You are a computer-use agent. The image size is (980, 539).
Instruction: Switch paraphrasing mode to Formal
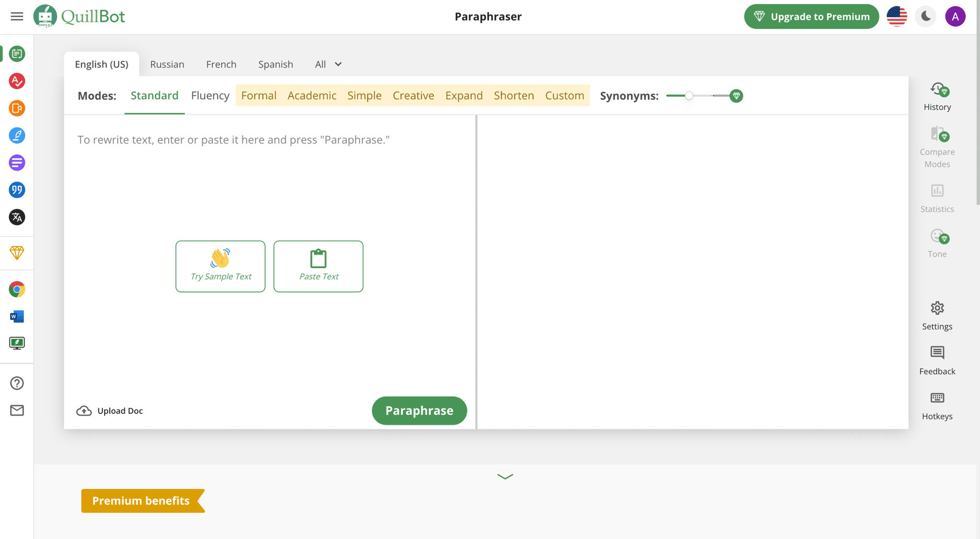(259, 95)
